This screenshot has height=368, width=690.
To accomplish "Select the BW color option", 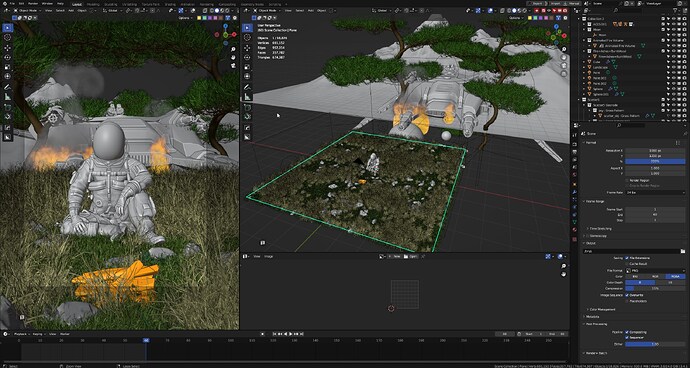I will tap(635, 276).
